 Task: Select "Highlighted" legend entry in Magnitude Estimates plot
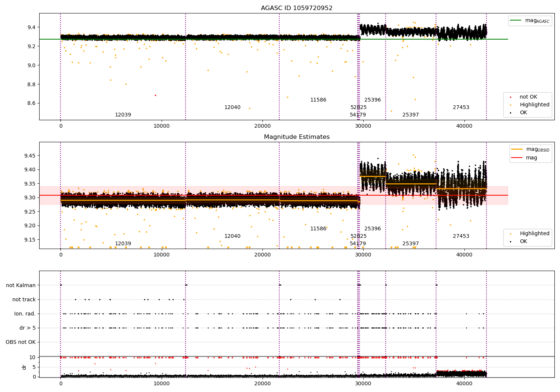point(534,234)
